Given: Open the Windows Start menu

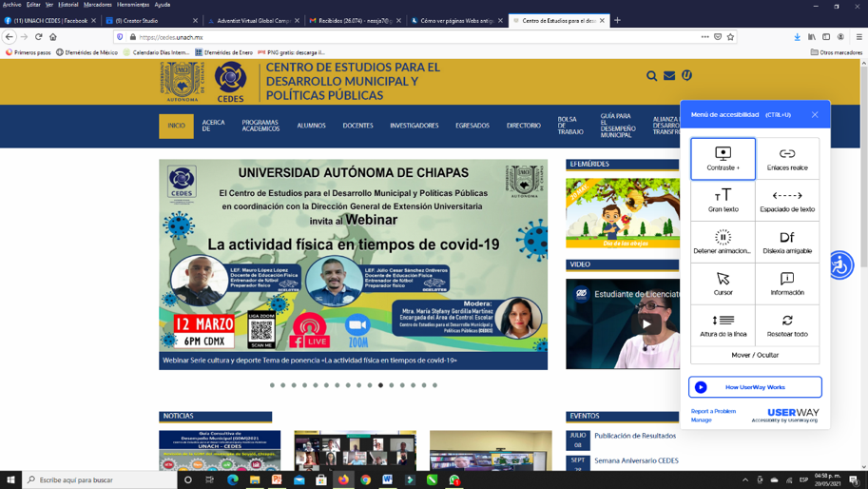Looking at the screenshot, I should click(10, 479).
